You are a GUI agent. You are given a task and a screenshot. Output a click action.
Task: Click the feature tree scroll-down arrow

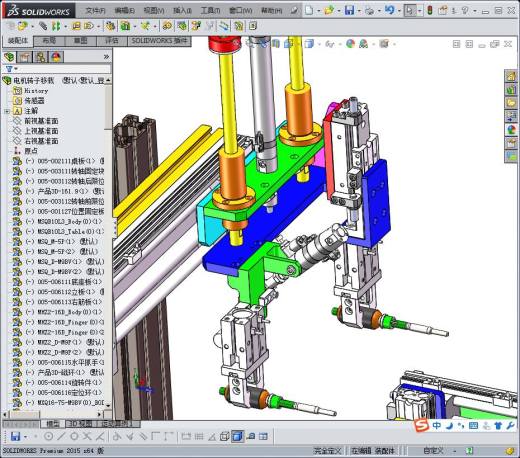108,405
